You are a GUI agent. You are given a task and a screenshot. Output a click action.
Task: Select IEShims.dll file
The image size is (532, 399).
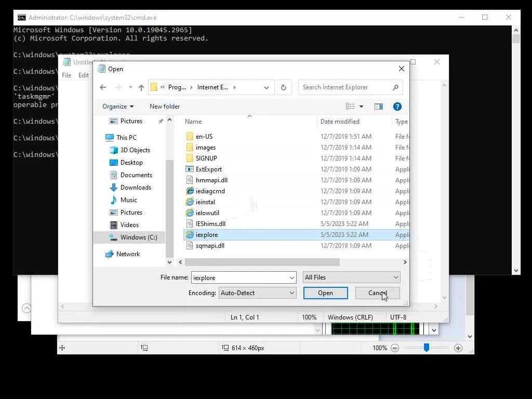210,223
